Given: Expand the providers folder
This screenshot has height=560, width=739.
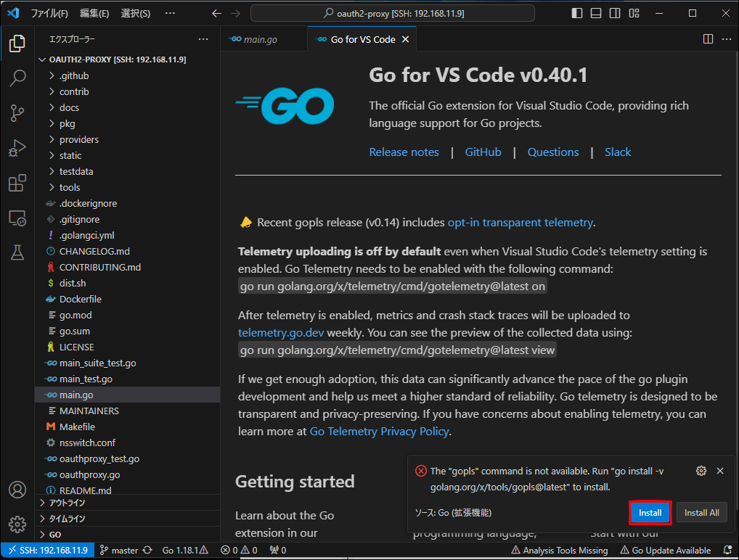Looking at the screenshot, I should (x=78, y=139).
